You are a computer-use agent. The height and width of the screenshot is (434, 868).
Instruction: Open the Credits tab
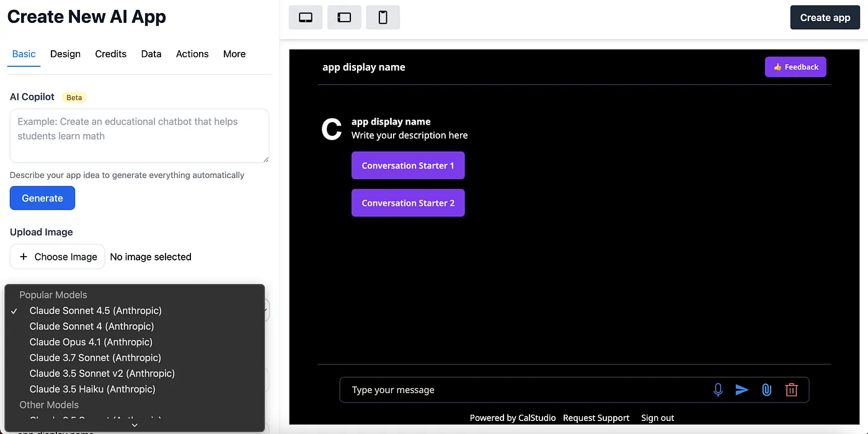(111, 54)
